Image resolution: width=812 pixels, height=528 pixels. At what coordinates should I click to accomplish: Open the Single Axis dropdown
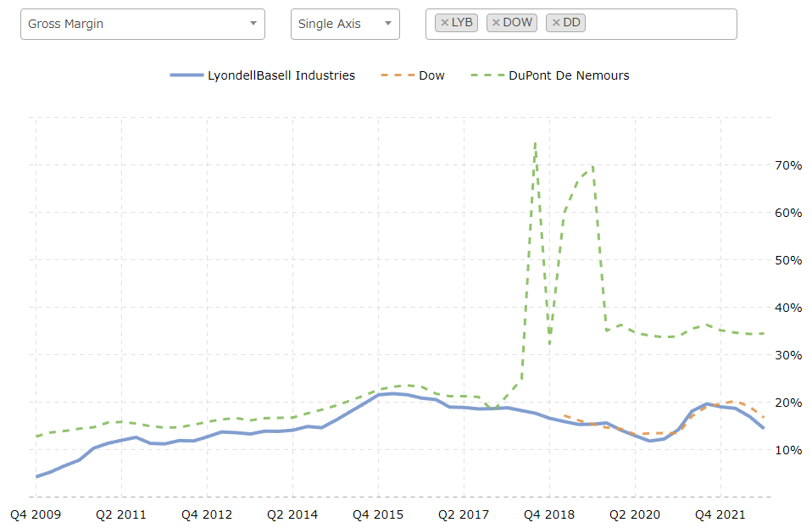(x=345, y=24)
